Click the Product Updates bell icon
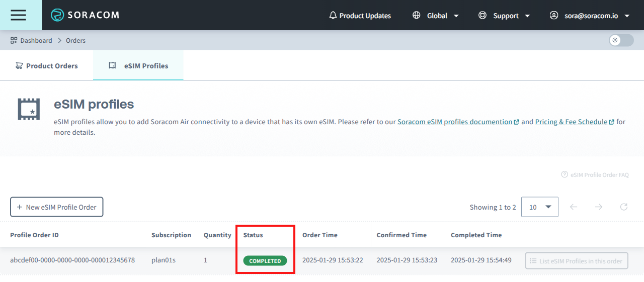The image size is (644, 282). click(x=333, y=16)
